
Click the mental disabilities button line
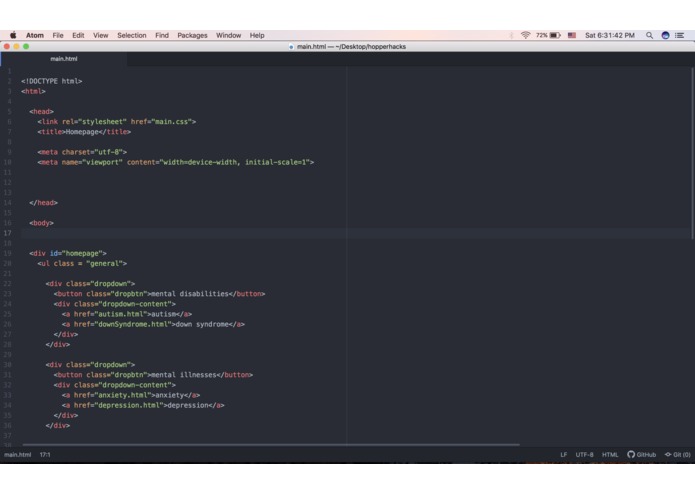tap(160, 294)
